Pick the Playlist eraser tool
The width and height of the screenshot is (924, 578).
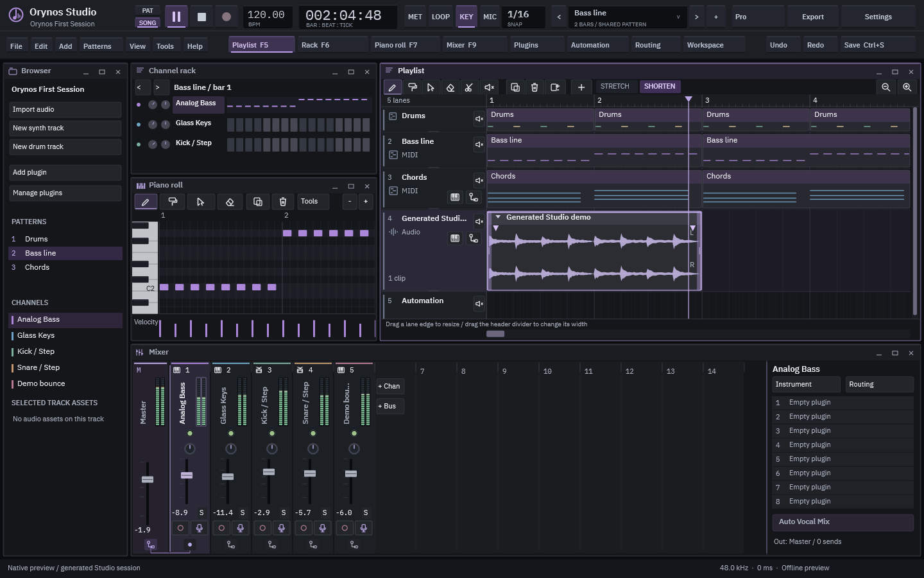pyautogui.click(x=450, y=87)
